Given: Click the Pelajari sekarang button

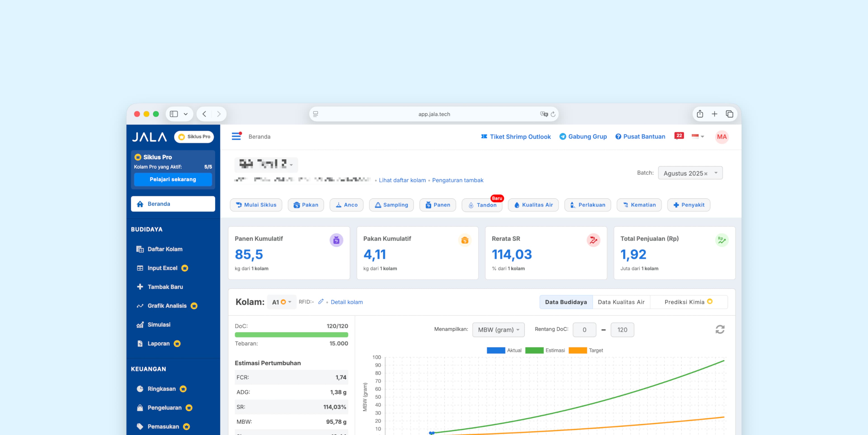Looking at the screenshot, I should coord(172,179).
